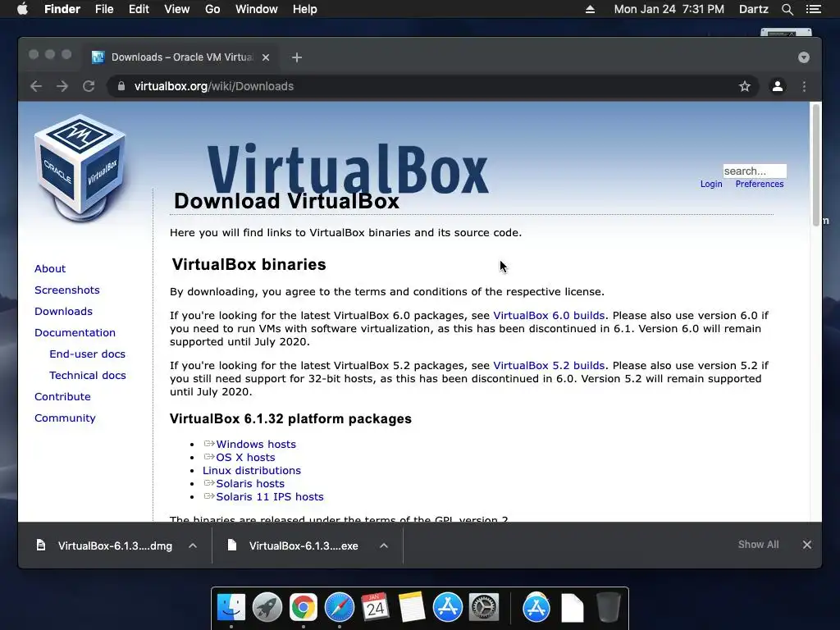Click the address bar URL
This screenshot has height=630, width=840.
(214, 86)
